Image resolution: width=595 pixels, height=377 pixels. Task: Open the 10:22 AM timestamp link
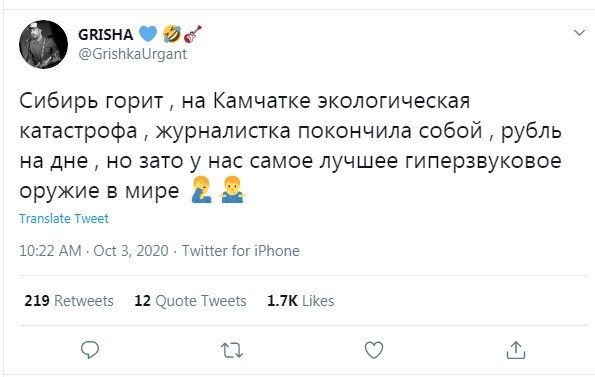pyautogui.click(x=50, y=251)
